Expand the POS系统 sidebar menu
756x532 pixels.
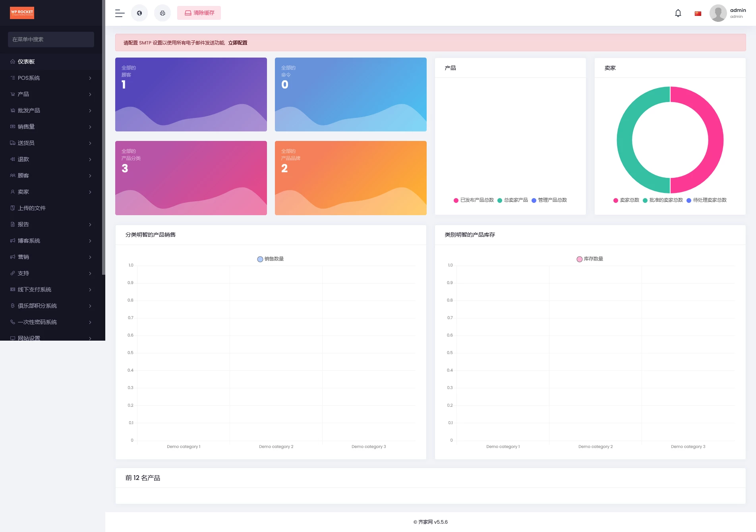[51, 78]
